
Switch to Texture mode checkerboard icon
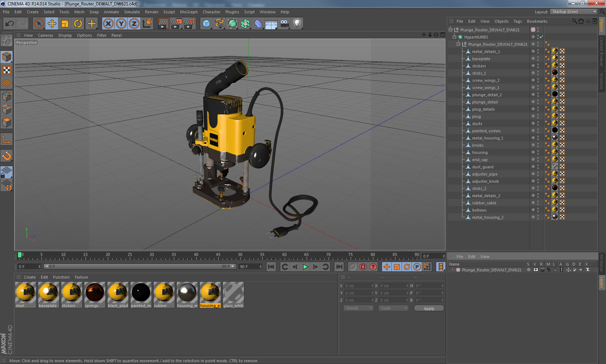tap(7, 70)
